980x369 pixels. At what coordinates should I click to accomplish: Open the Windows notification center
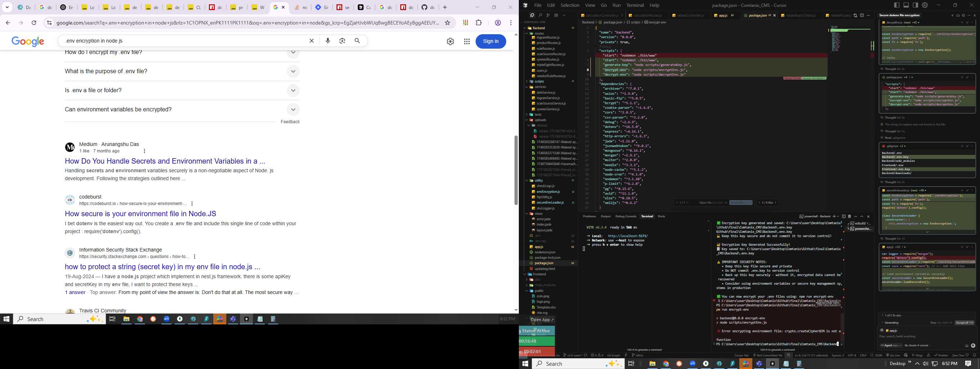[968, 364]
